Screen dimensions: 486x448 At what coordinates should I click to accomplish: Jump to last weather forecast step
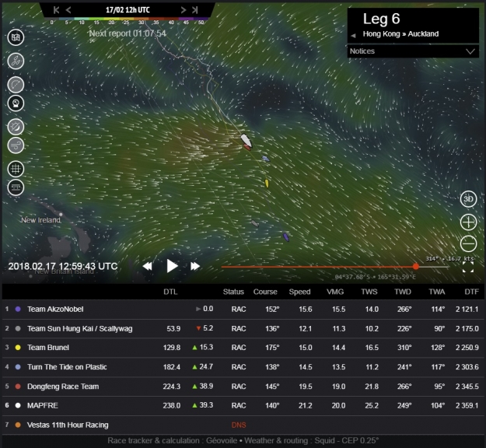(195, 10)
